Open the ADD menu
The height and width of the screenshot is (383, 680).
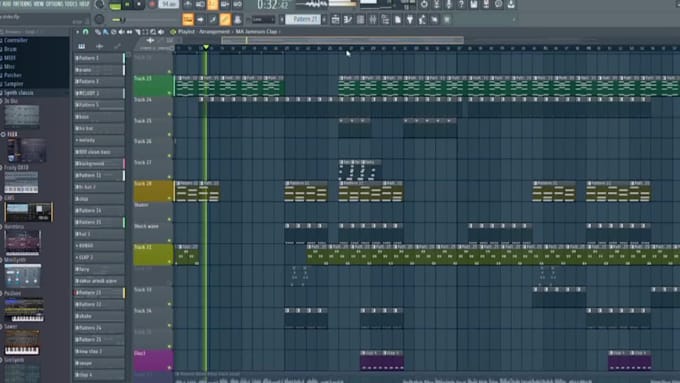(7, 3)
